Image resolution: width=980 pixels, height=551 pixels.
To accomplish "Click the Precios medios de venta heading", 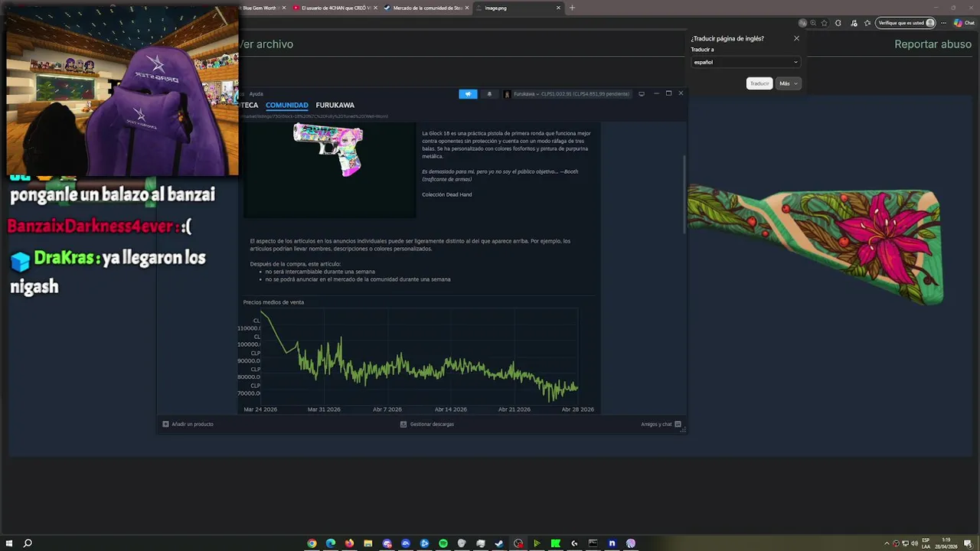I will [x=273, y=302].
